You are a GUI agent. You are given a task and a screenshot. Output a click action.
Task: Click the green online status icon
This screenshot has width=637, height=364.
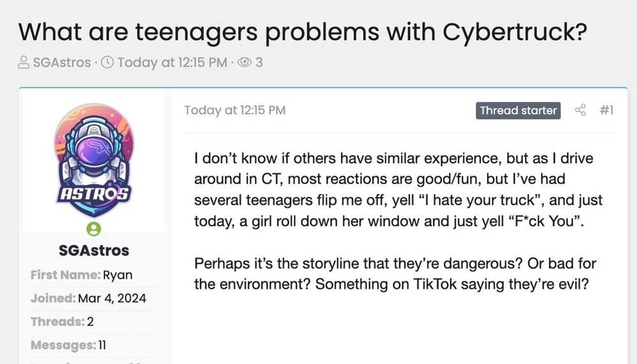pyautogui.click(x=94, y=228)
